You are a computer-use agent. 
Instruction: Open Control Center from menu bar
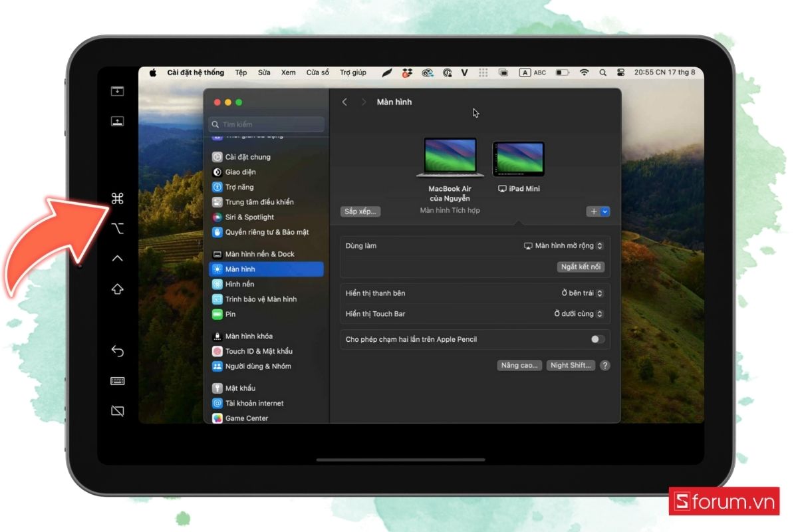621,72
